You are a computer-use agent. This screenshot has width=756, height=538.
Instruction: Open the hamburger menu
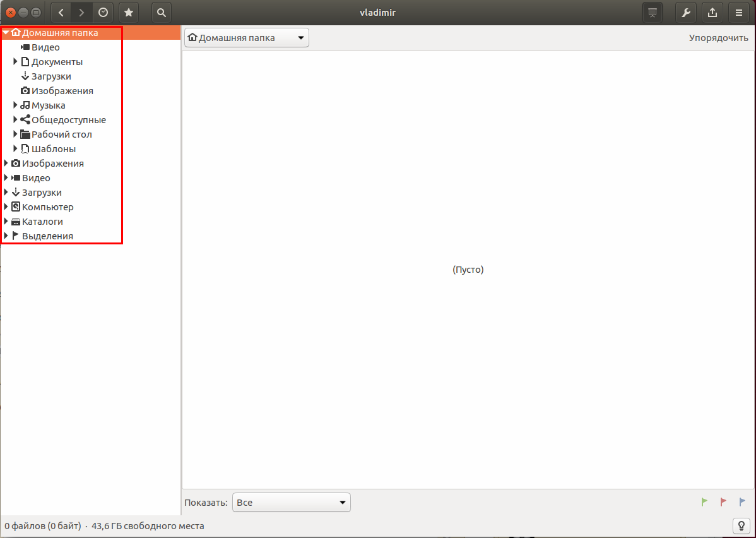coord(738,13)
